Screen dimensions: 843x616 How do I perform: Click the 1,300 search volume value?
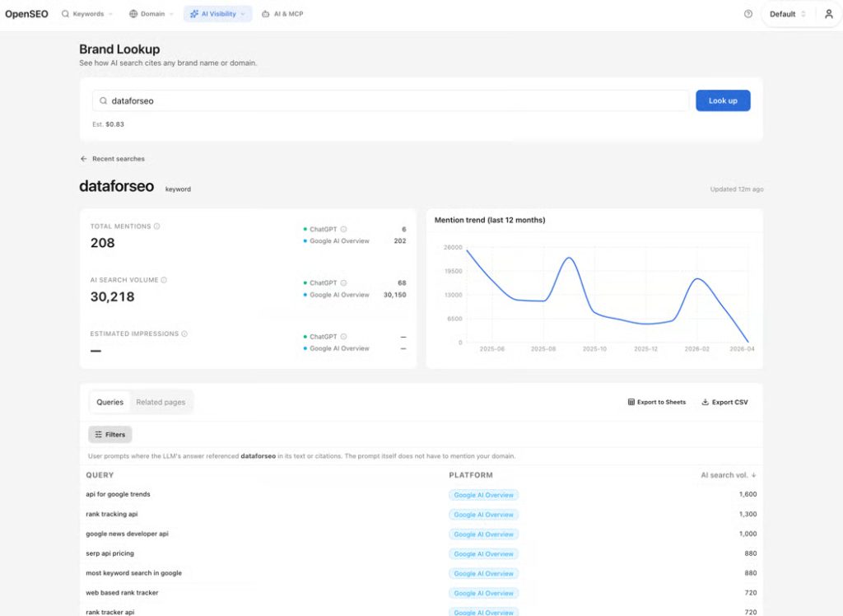(748, 514)
